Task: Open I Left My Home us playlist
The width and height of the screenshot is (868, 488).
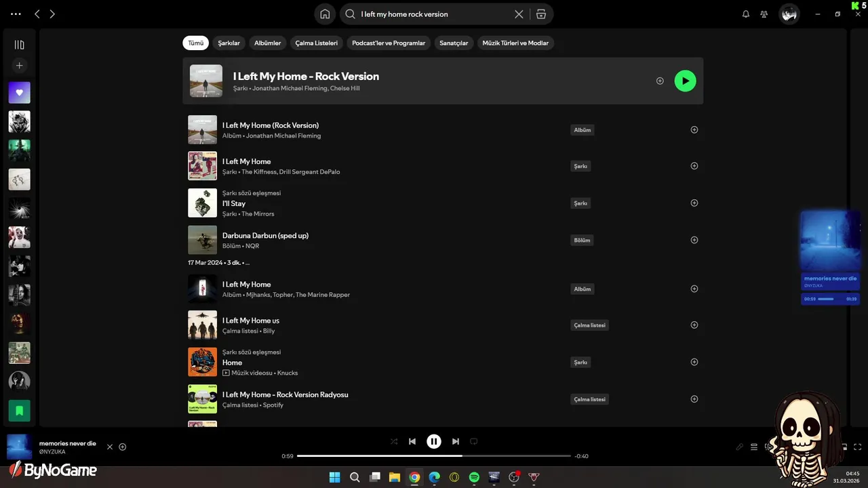Action: point(251,321)
